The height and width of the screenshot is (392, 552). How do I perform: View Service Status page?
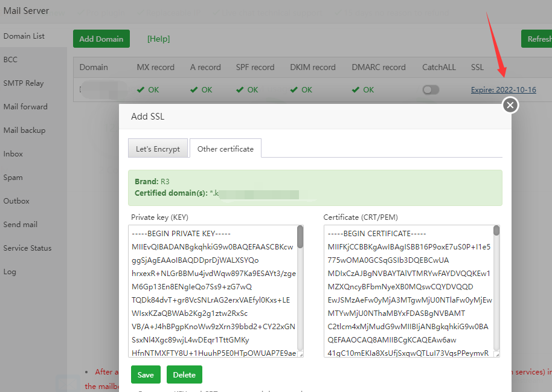pos(27,248)
